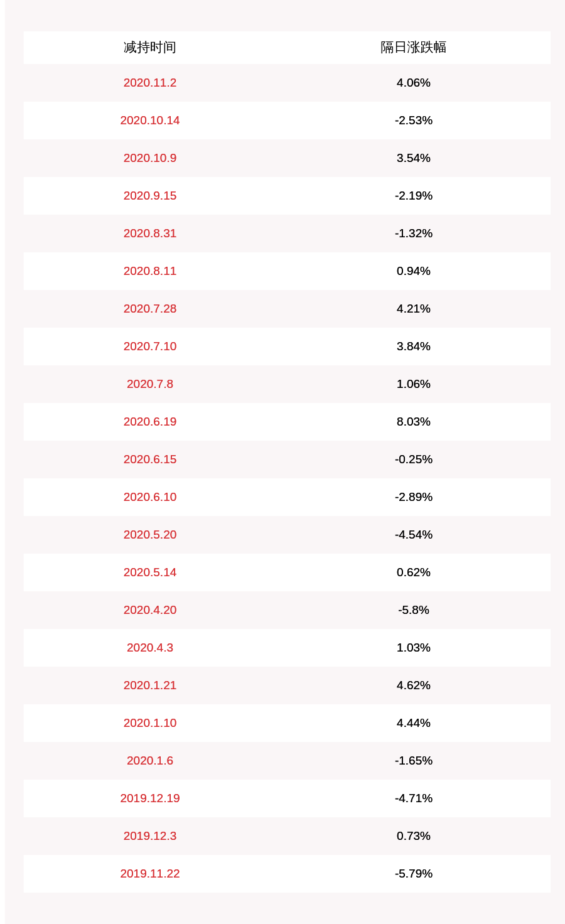Click the -4.71% change cell
This screenshot has height=924, width=565.
(413, 798)
